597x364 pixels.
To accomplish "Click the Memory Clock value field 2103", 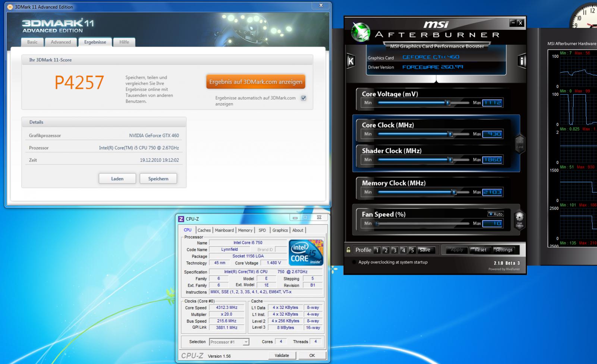I will point(492,192).
